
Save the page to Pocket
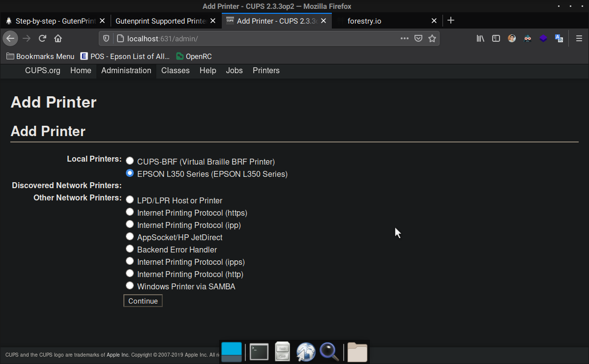[x=418, y=38]
